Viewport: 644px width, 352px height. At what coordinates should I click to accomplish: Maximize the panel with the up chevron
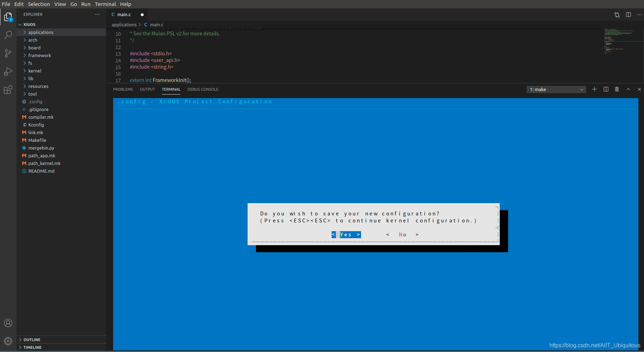628,89
